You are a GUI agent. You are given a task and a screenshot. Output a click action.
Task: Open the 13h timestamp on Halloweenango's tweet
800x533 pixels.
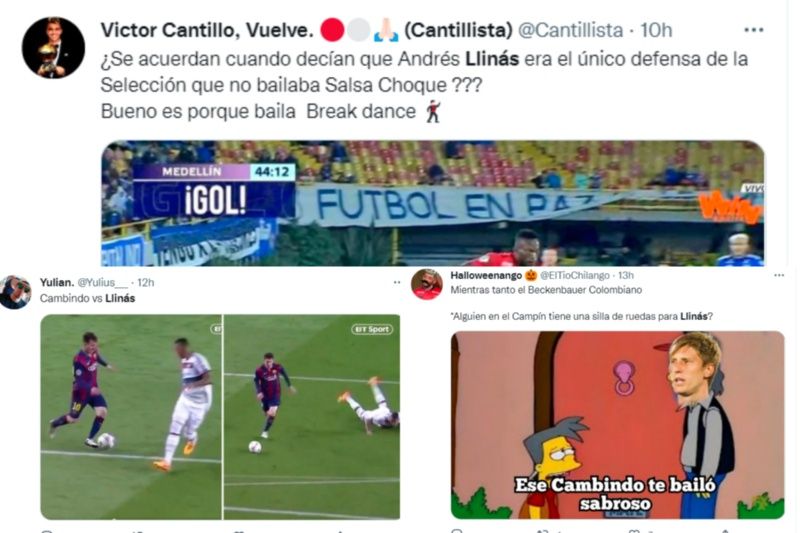626,275
